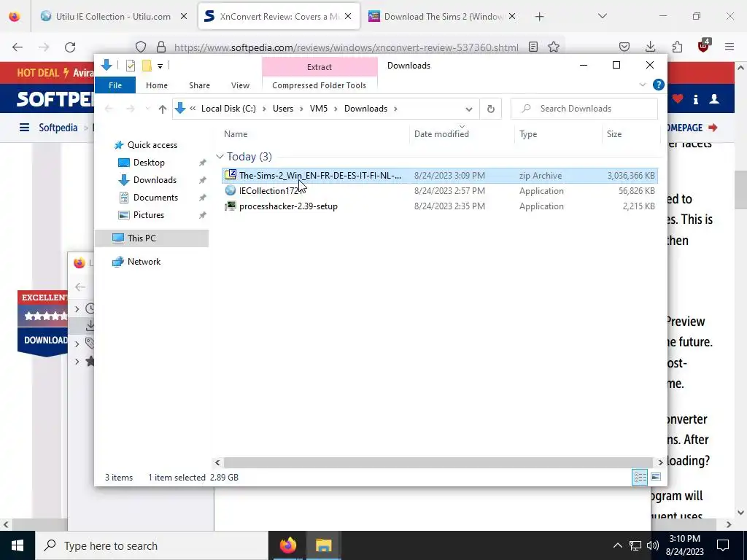The image size is (747, 560).
Task: Open Firefox application menu
Action: pos(729,47)
